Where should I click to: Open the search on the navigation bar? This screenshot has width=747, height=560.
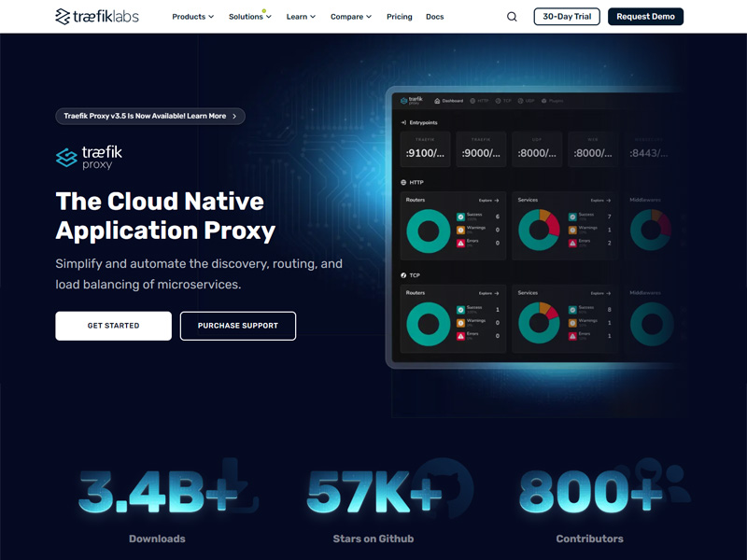[x=511, y=16]
